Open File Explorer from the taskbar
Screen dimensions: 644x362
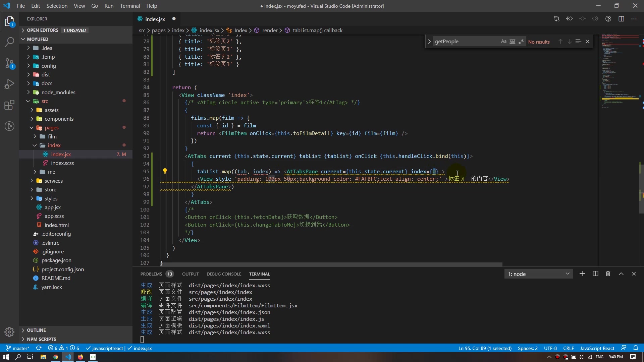[x=43, y=357]
